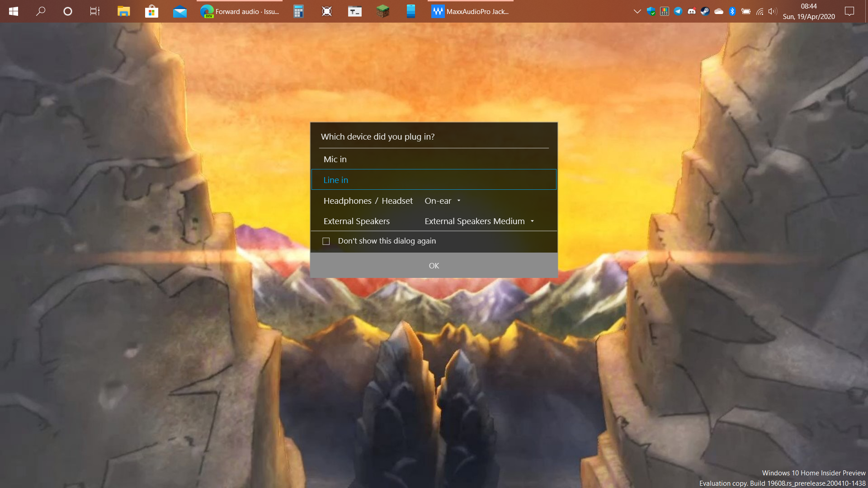Screen dimensions: 868x488
Task: Launch Minecraft from the taskbar
Action: (x=383, y=11)
